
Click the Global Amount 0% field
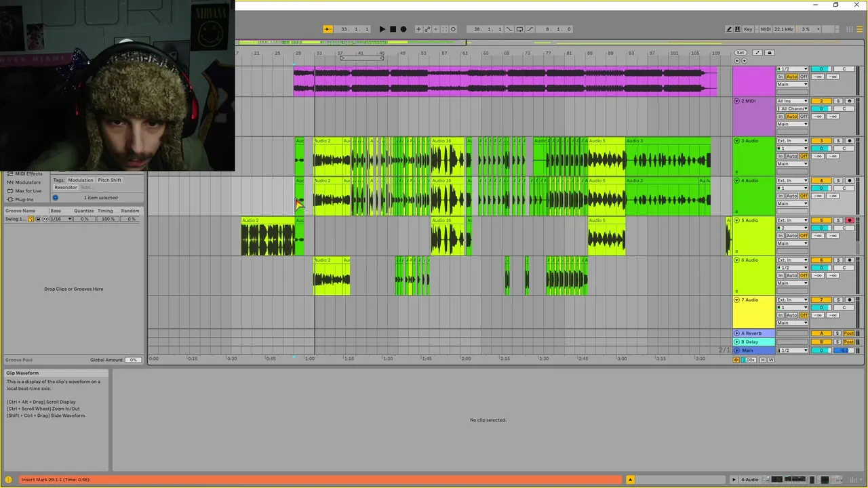[x=133, y=360]
